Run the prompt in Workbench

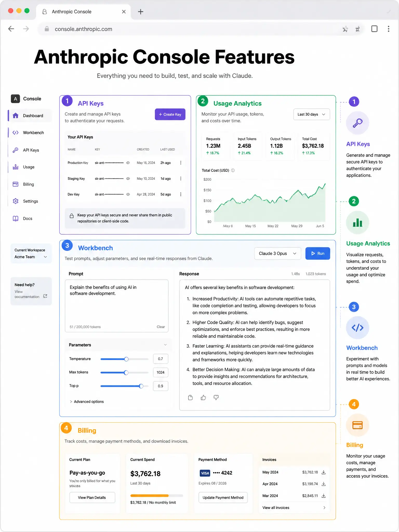coord(318,254)
